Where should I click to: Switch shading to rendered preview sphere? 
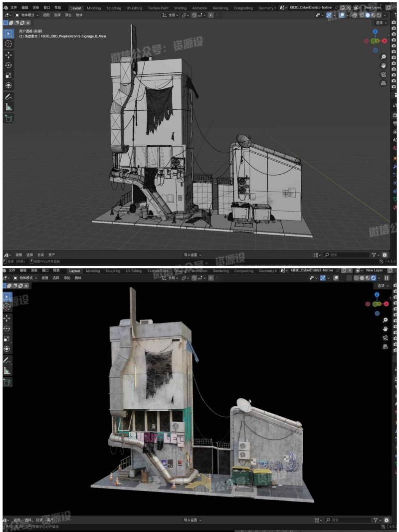379,15
